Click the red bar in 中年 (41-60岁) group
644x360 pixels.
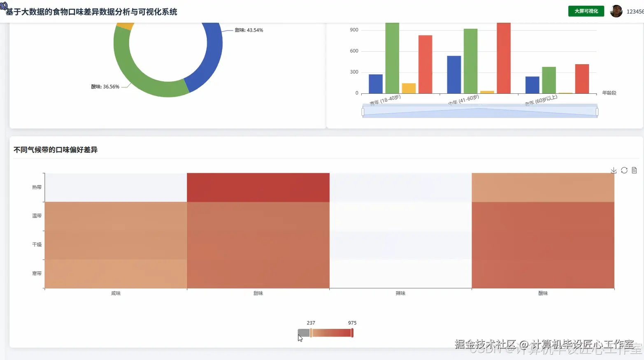point(504,58)
